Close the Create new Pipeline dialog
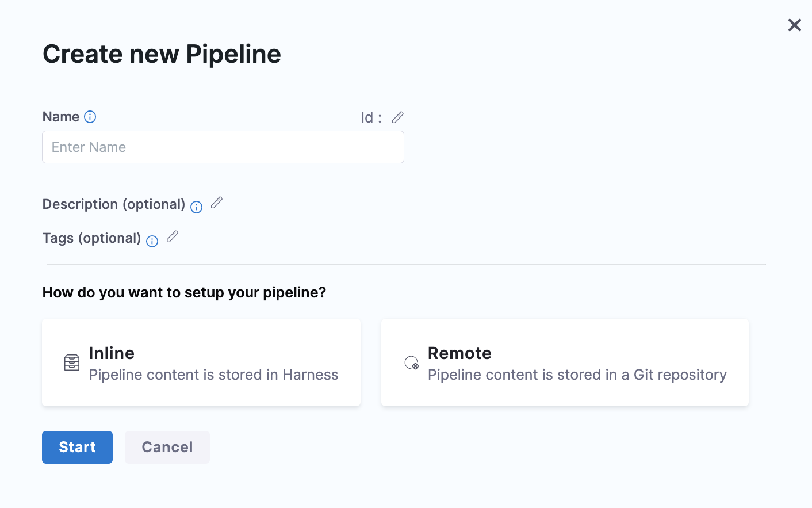 (x=795, y=25)
